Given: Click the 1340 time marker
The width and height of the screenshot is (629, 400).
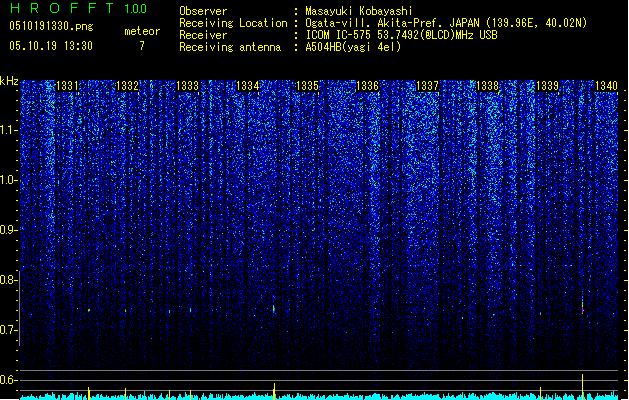Looking at the screenshot, I should click(x=607, y=86).
